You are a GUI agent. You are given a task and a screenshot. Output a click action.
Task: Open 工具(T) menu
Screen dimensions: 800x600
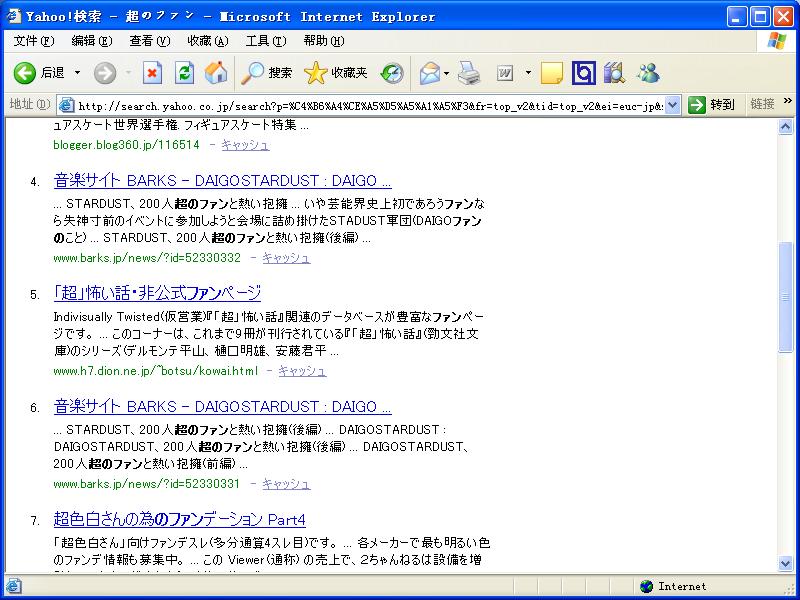[266, 41]
